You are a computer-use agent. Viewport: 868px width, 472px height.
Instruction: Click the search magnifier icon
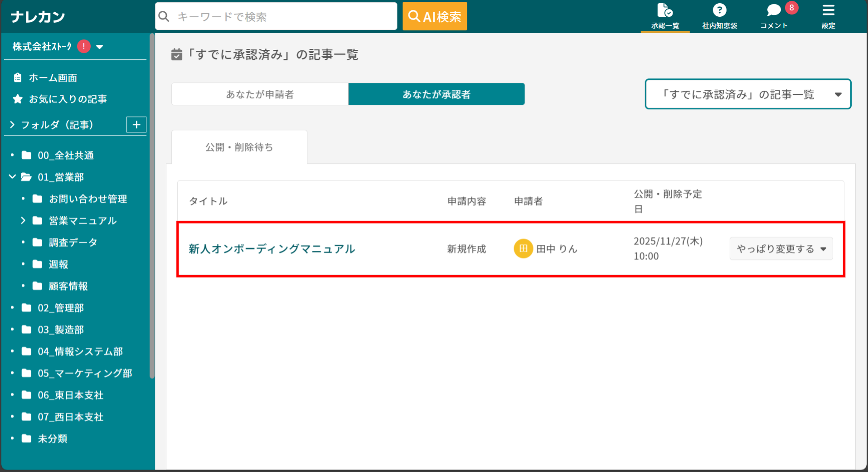pyautogui.click(x=164, y=16)
